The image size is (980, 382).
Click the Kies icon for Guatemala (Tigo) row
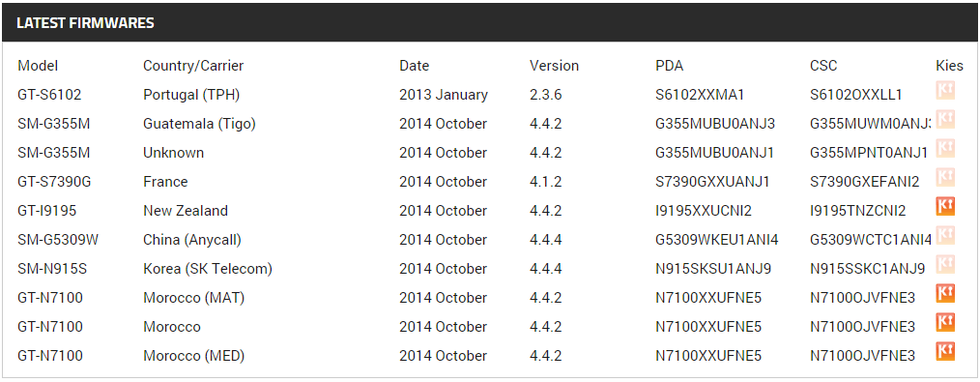click(945, 120)
